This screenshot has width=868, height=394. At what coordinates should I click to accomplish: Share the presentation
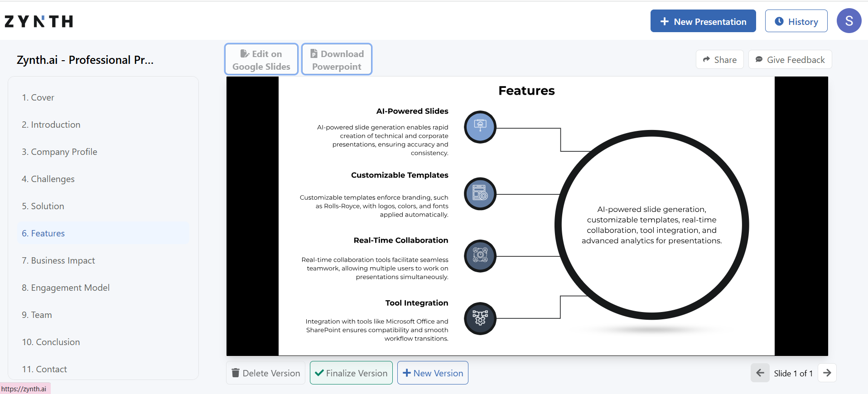coord(719,60)
